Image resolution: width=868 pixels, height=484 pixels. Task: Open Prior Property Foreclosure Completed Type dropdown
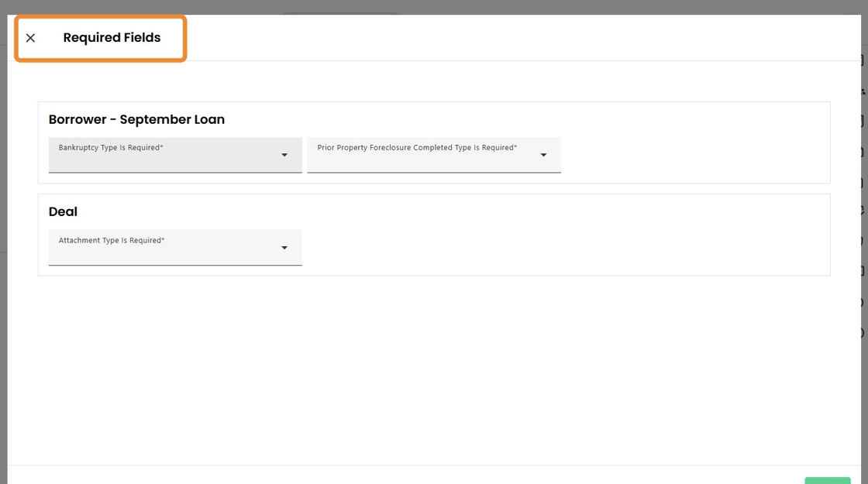pos(434,155)
